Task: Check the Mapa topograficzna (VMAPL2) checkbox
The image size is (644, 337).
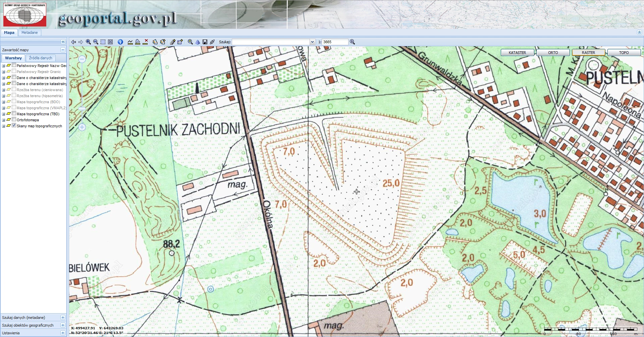Action: [14, 108]
